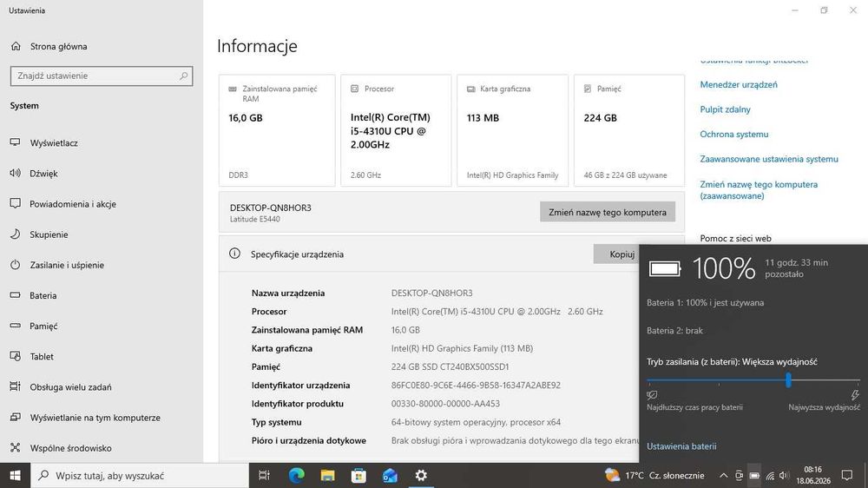Open the Windows Start button
The height and width of the screenshot is (488, 868).
15,475
